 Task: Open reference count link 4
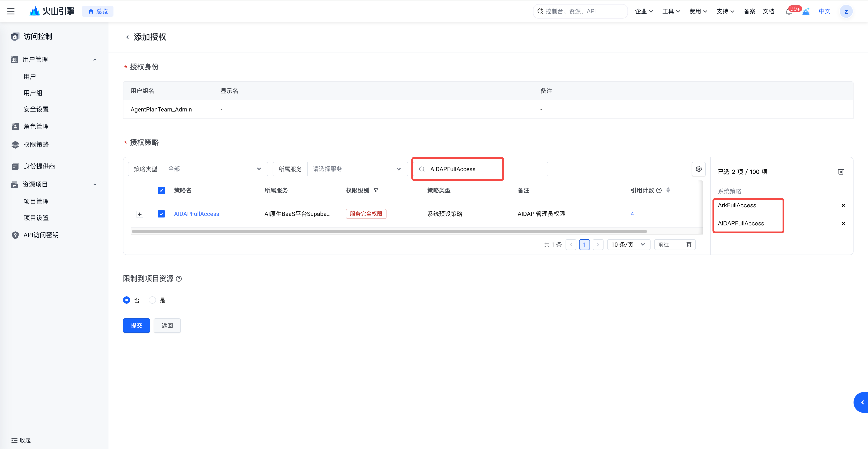click(632, 214)
